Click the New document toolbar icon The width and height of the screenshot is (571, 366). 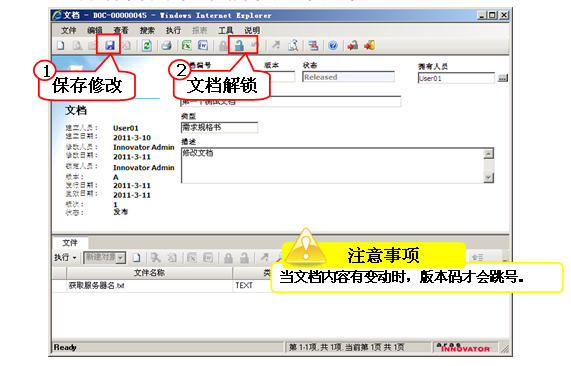61,46
